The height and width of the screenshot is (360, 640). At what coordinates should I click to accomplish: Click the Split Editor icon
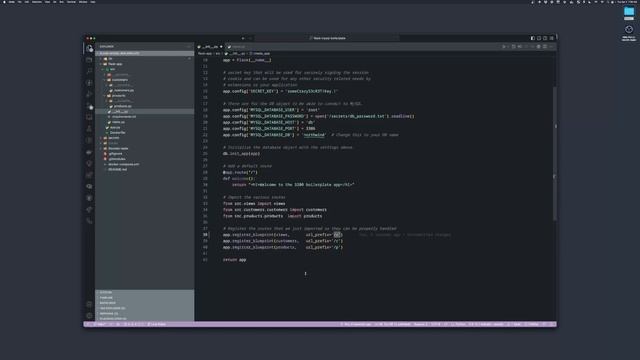coord(545,47)
